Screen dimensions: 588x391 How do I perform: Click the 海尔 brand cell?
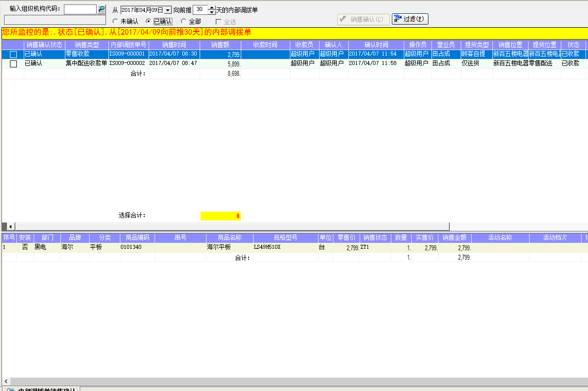[75, 247]
